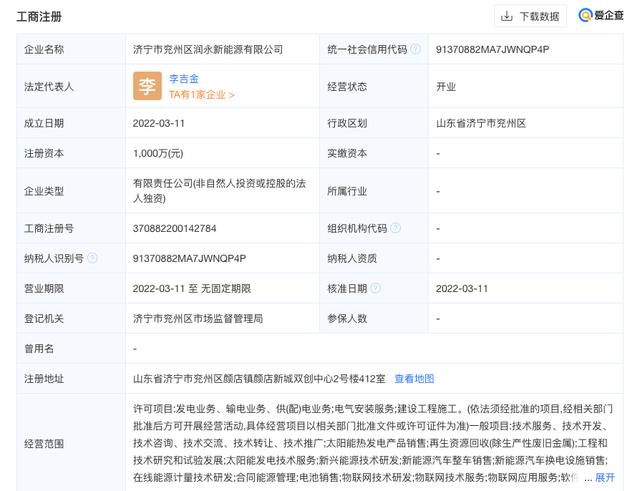Viewport: 640px width, 491px height.
Task: Click company name 济宁市兖州区润永新能源有限公司
Action: click(x=208, y=49)
